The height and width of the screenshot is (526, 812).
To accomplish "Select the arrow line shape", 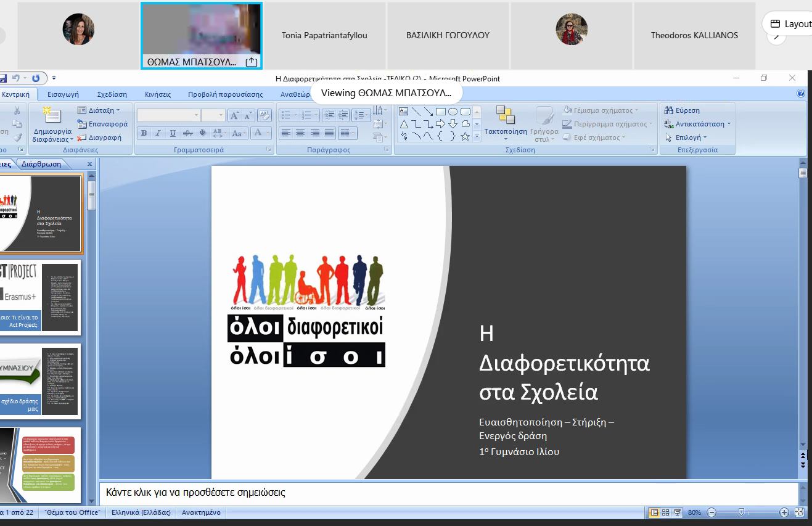I will tap(429, 112).
